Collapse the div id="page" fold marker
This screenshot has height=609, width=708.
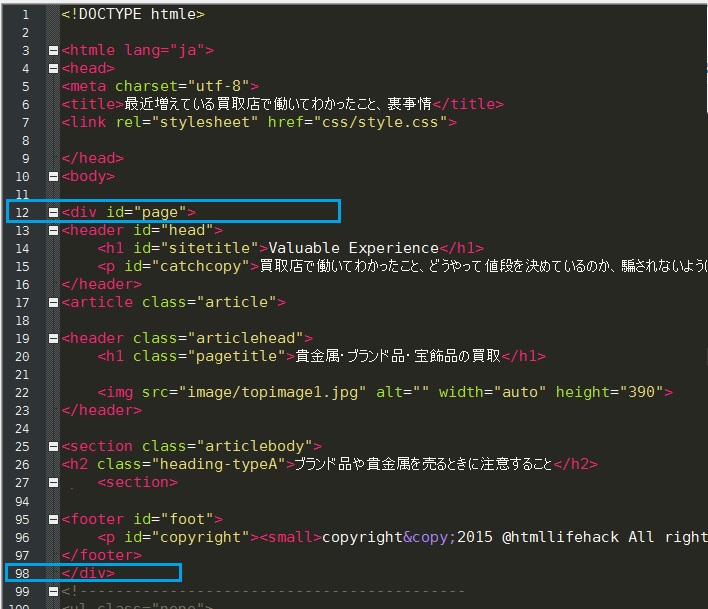53,213
